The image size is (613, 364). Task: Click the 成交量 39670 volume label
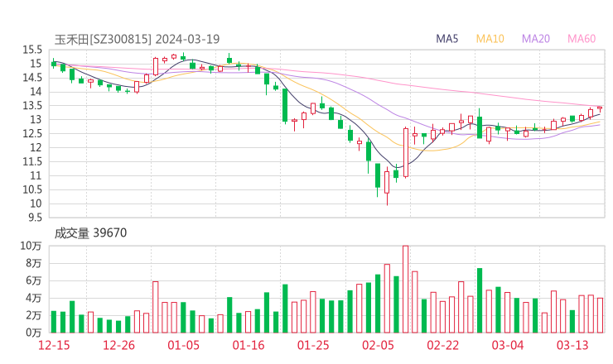pos(90,232)
